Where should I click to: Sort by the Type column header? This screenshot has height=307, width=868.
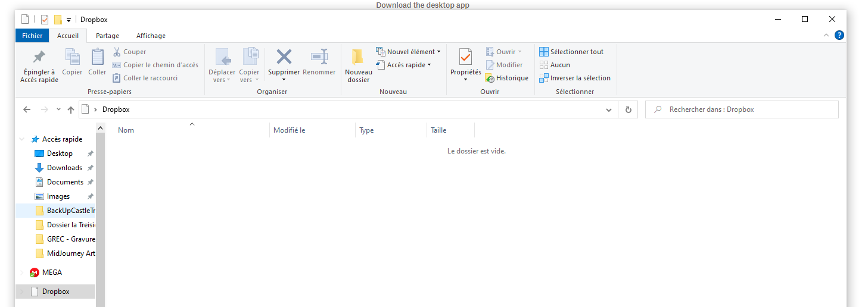coord(366,130)
